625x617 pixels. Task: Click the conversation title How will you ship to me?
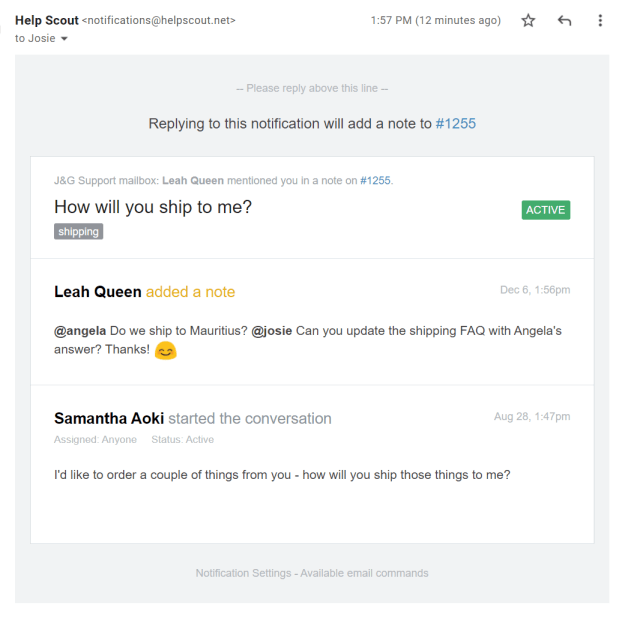[153, 207]
